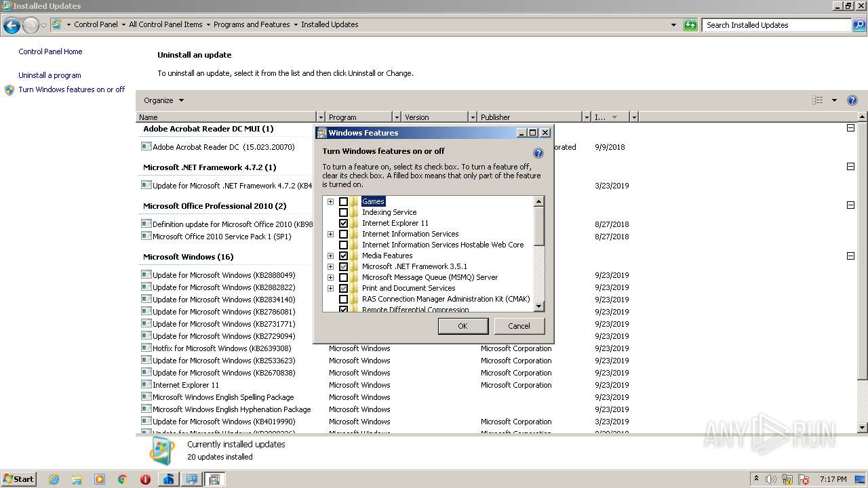The height and width of the screenshot is (488, 868).
Task: Sort by the Publisher column header
Action: (x=530, y=117)
